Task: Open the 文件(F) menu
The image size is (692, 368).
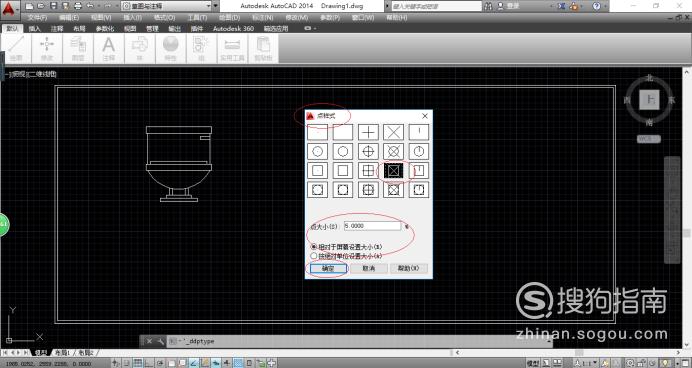Action: (x=38, y=18)
